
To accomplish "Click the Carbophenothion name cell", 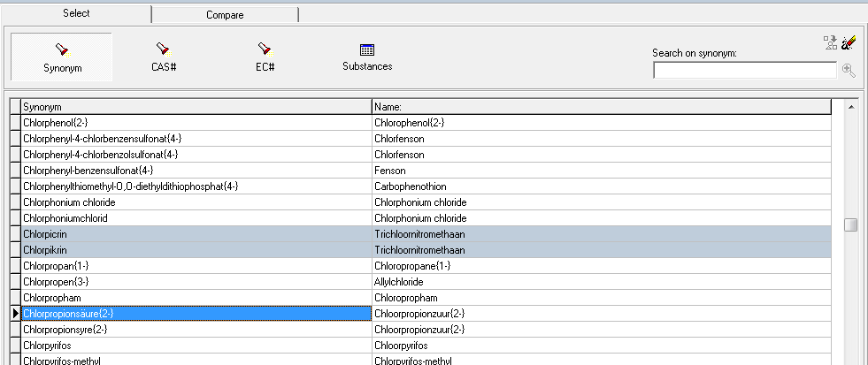I will pos(601,186).
